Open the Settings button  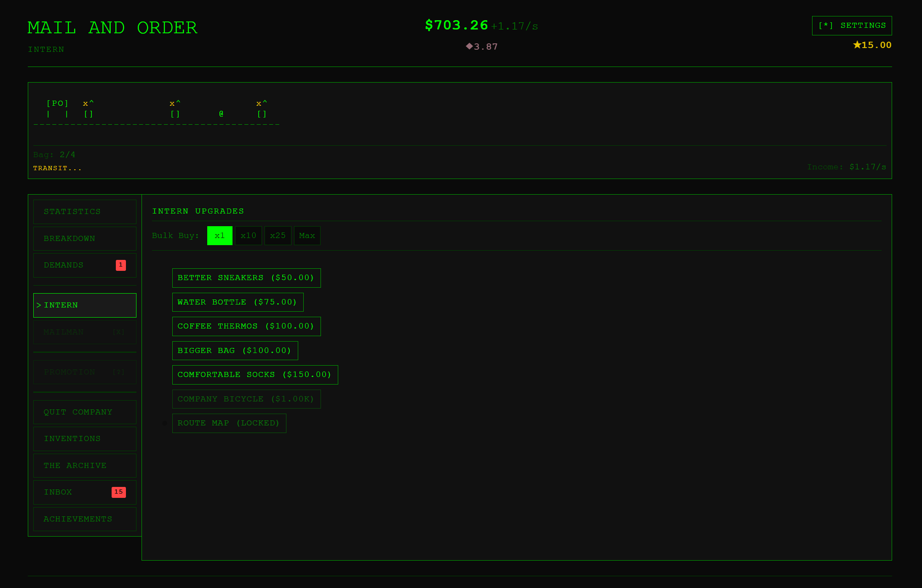click(x=852, y=26)
